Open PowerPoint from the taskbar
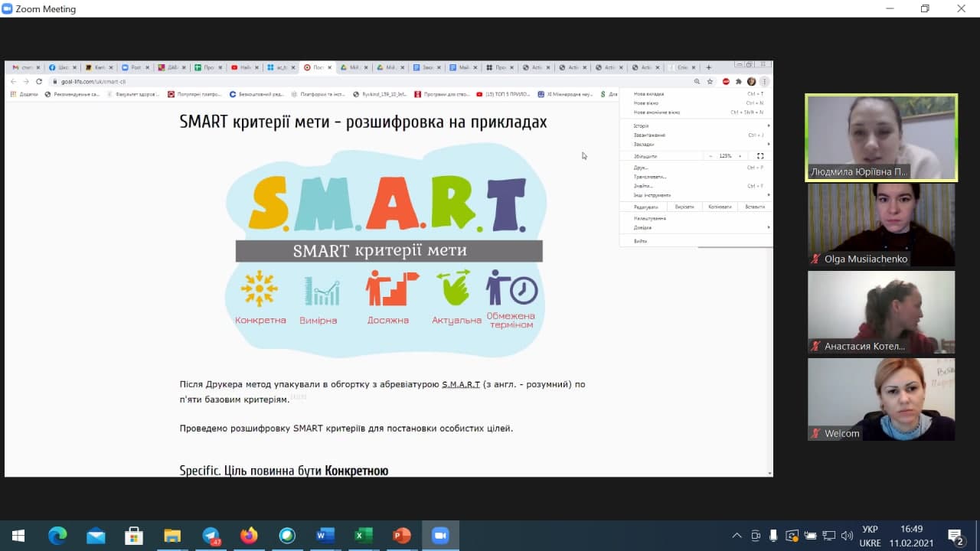The image size is (980, 551). pos(401,535)
